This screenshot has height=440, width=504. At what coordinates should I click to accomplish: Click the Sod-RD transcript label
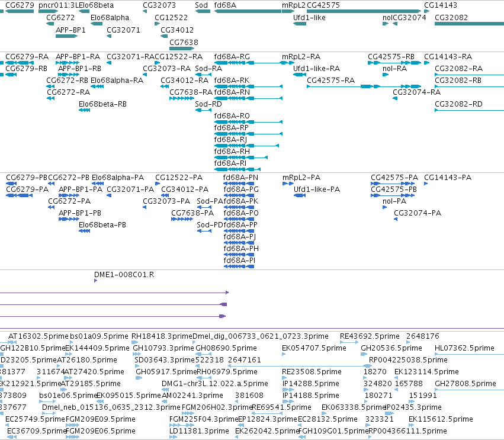(208, 104)
